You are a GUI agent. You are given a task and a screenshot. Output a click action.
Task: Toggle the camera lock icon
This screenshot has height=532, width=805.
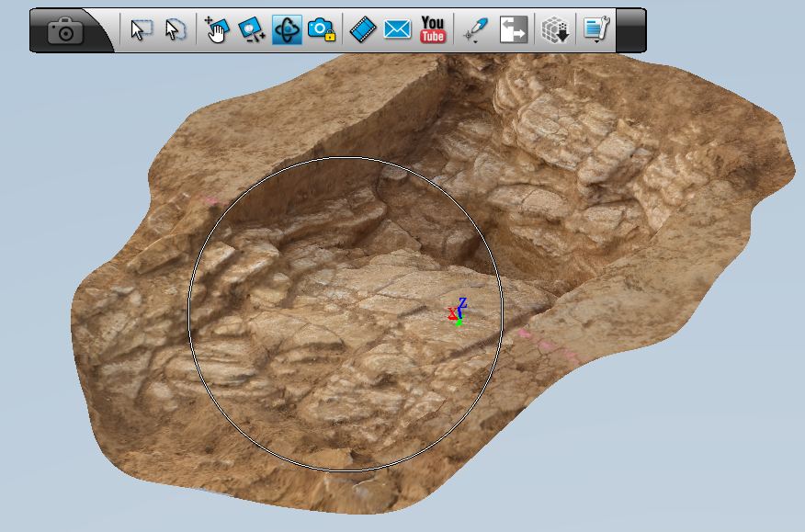click(x=322, y=30)
